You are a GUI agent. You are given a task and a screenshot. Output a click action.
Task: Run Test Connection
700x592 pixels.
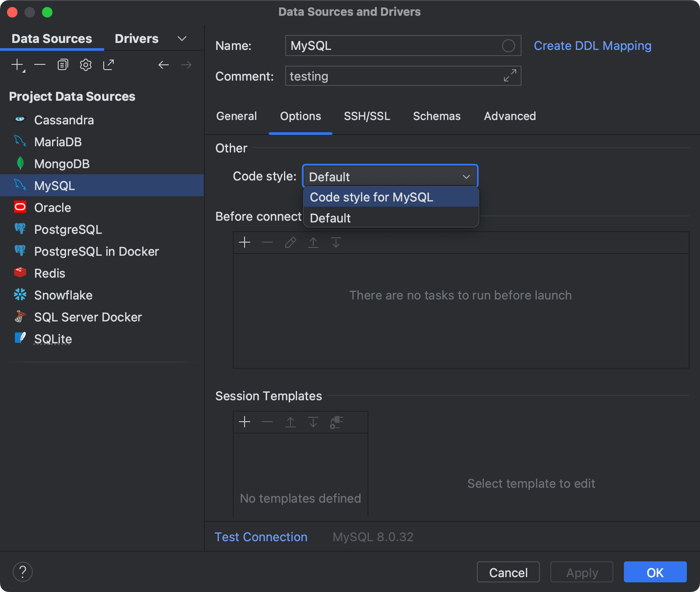click(261, 537)
